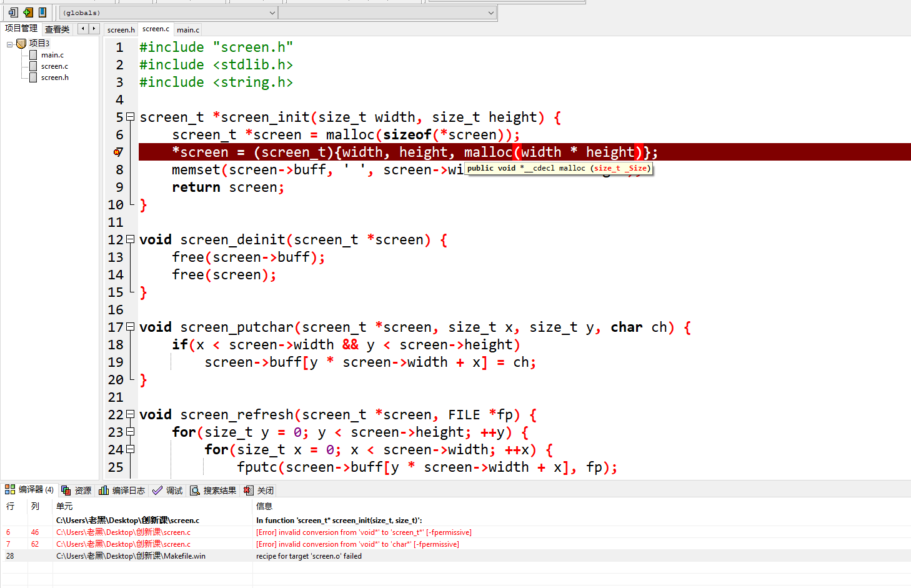Click the right arrow of sidebar tabs
The height and width of the screenshot is (588, 911).
coord(94,29)
